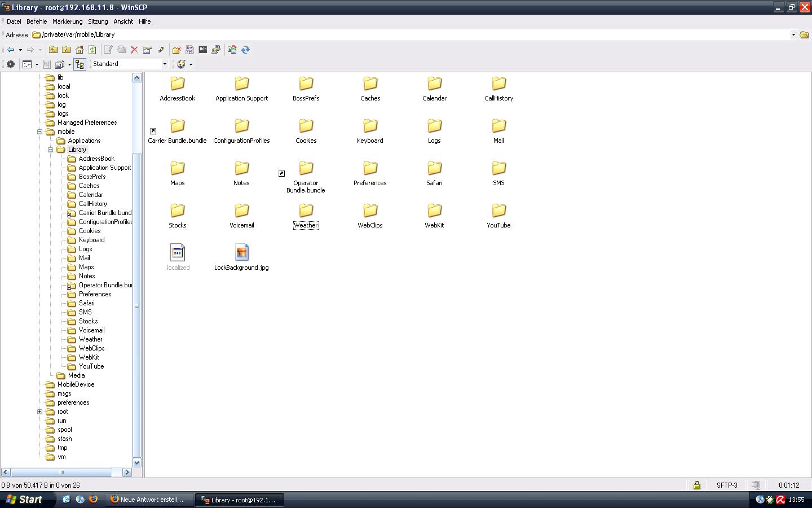The height and width of the screenshot is (508, 812).
Task: Open the address path dropdown arrow
Action: [793, 34]
